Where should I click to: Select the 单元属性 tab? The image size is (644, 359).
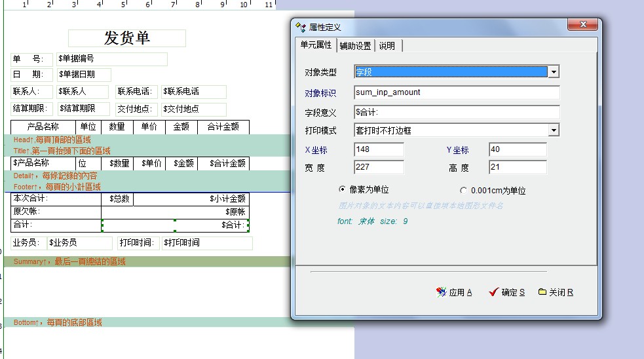point(316,45)
